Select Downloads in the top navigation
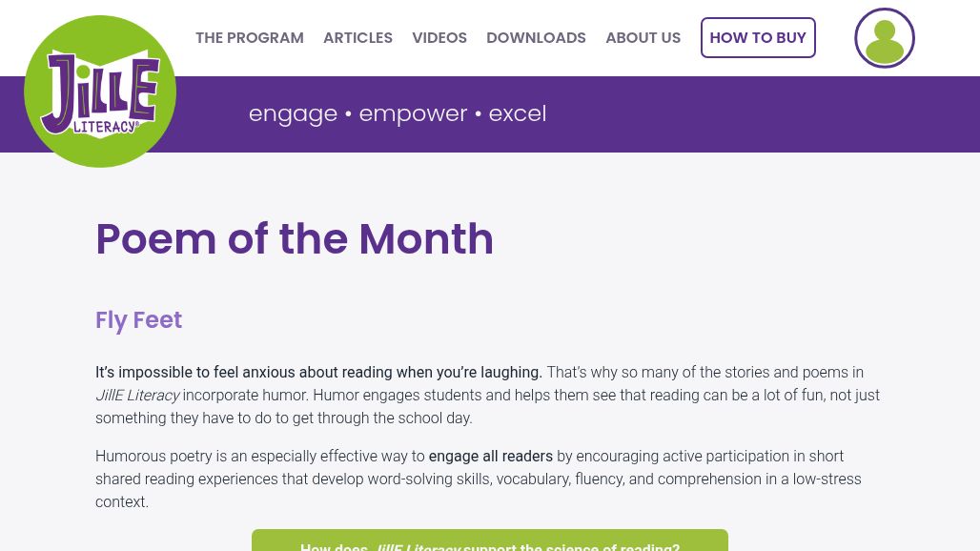 point(536,38)
